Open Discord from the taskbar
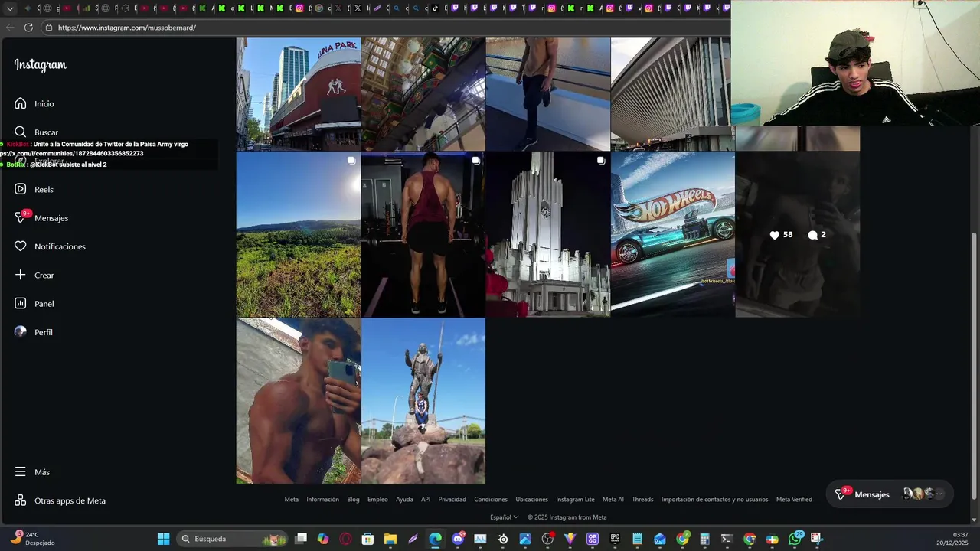 (x=458, y=539)
